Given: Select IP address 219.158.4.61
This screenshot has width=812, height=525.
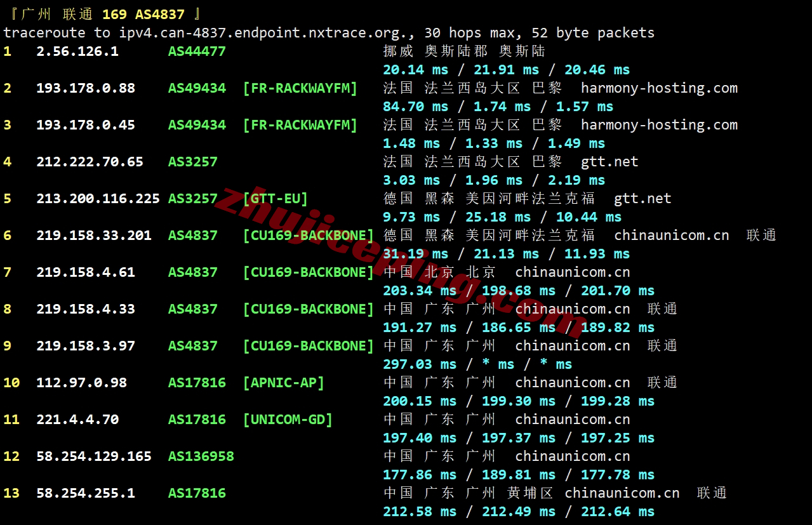Looking at the screenshot, I should [x=86, y=272].
